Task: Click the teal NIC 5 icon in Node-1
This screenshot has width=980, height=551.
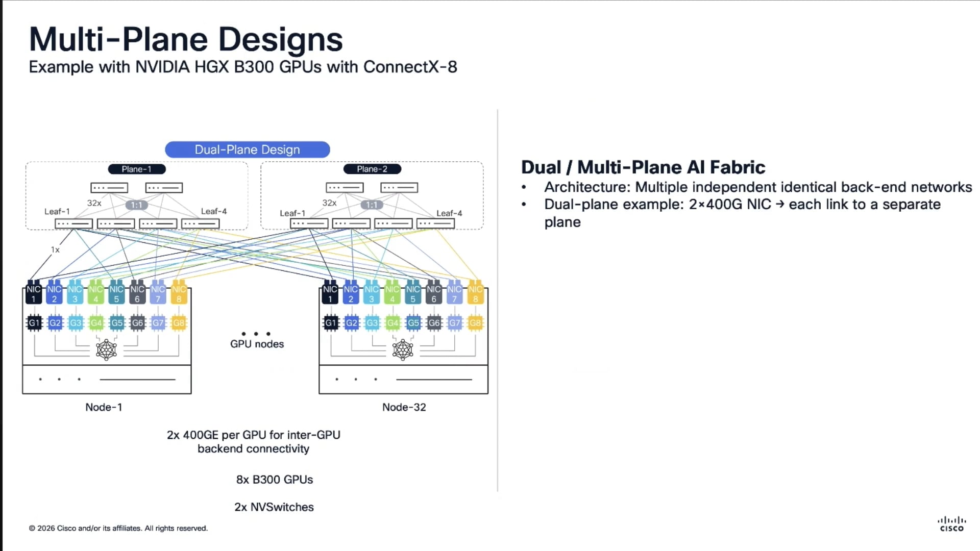Action: (x=116, y=292)
